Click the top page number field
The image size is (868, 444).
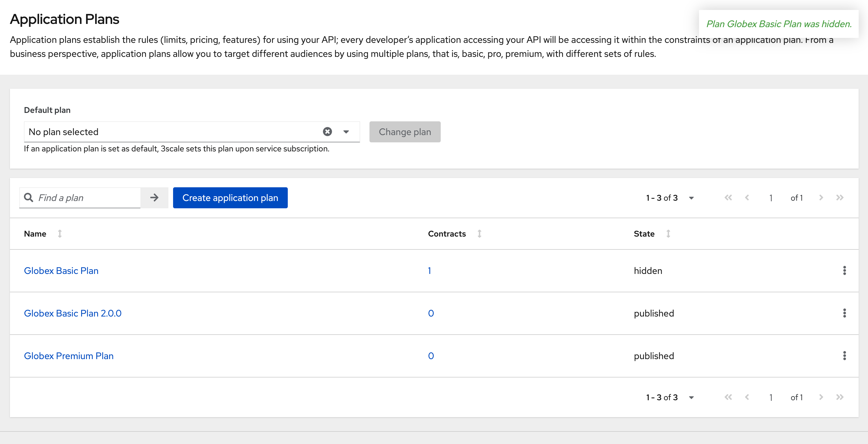[x=771, y=198]
